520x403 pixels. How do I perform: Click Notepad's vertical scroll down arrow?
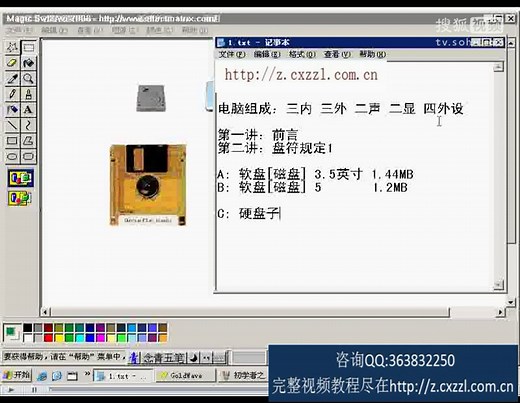(x=498, y=285)
